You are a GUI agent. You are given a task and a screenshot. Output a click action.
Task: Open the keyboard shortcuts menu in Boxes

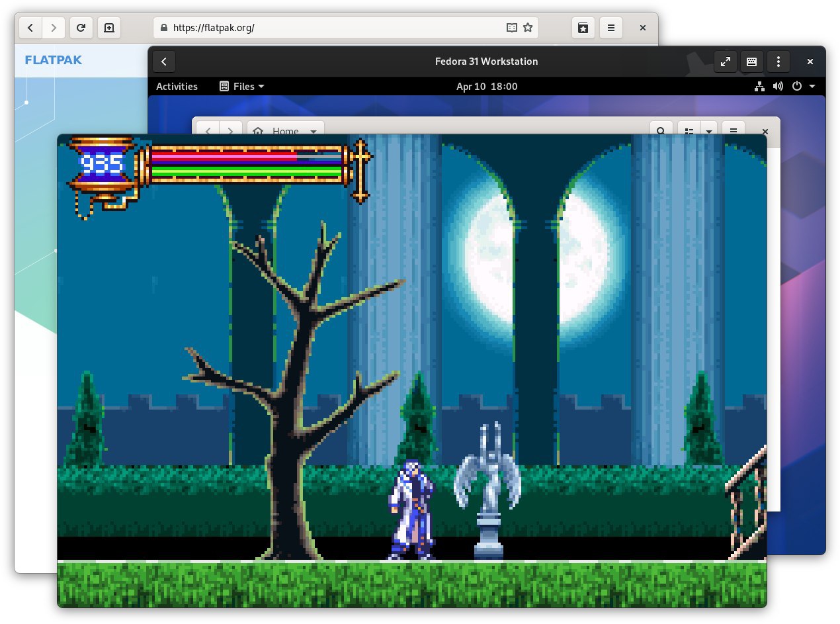click(752, 62)
